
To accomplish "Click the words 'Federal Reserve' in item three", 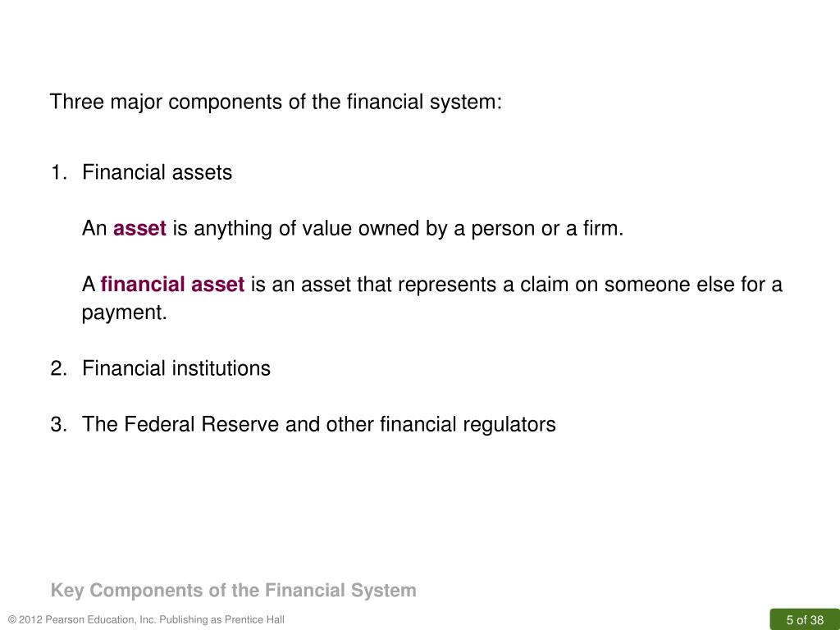I will point(202,424).
